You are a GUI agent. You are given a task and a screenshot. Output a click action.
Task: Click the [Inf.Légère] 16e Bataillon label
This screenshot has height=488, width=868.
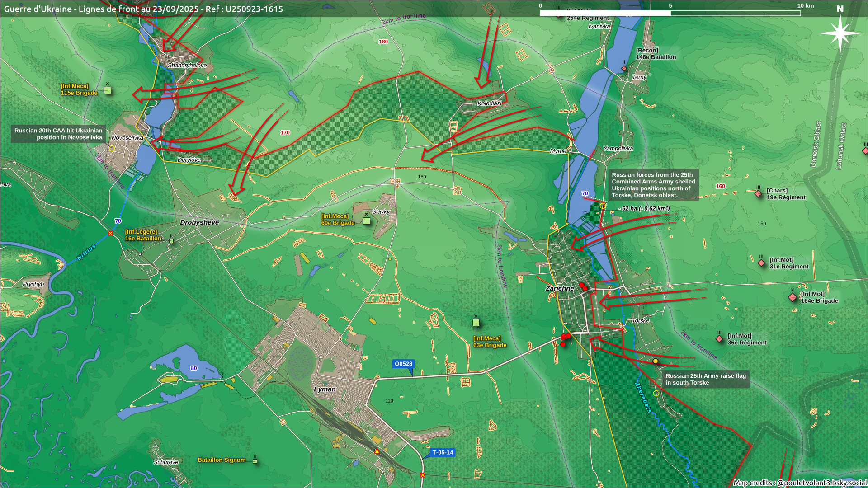click(143, 235)
